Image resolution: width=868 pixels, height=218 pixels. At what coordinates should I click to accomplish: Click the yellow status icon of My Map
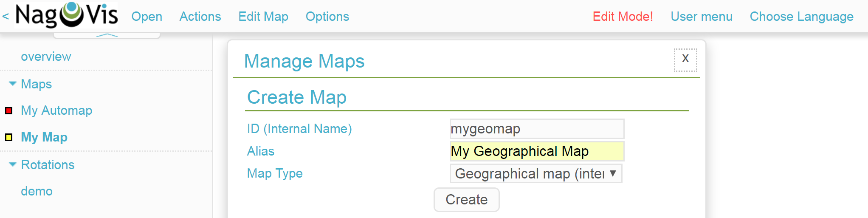coord(8,137)
